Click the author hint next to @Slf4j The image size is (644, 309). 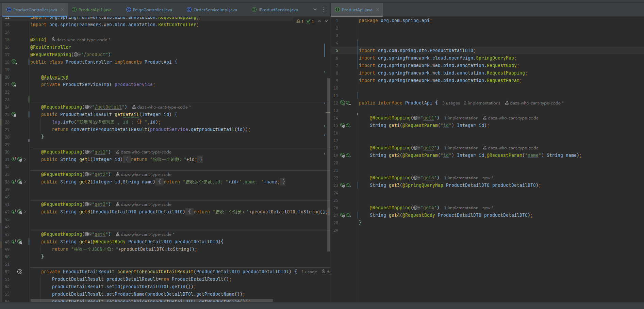pyautogui.click(x=81, y=40)
